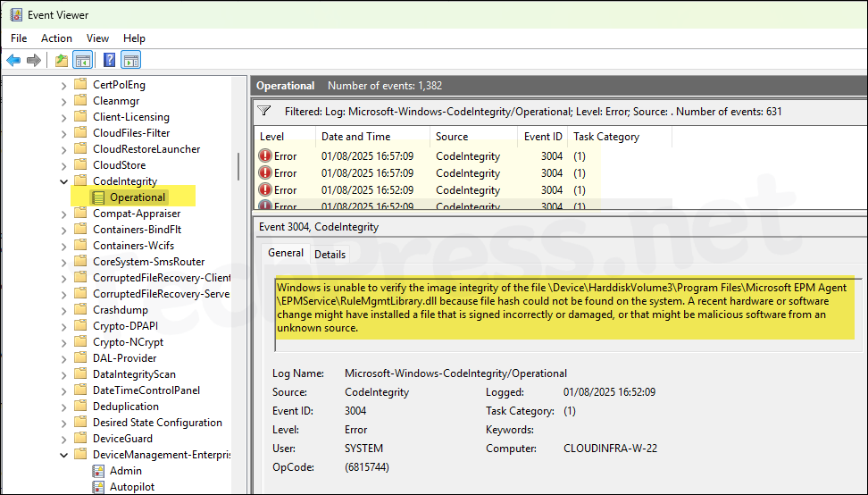Click the Up one level folder icon

62,60
